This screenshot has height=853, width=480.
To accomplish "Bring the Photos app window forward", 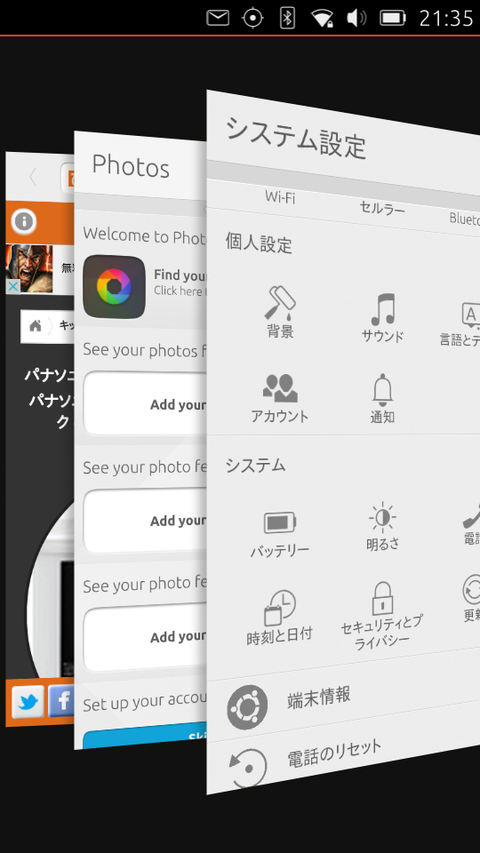I will pos(140,440).
